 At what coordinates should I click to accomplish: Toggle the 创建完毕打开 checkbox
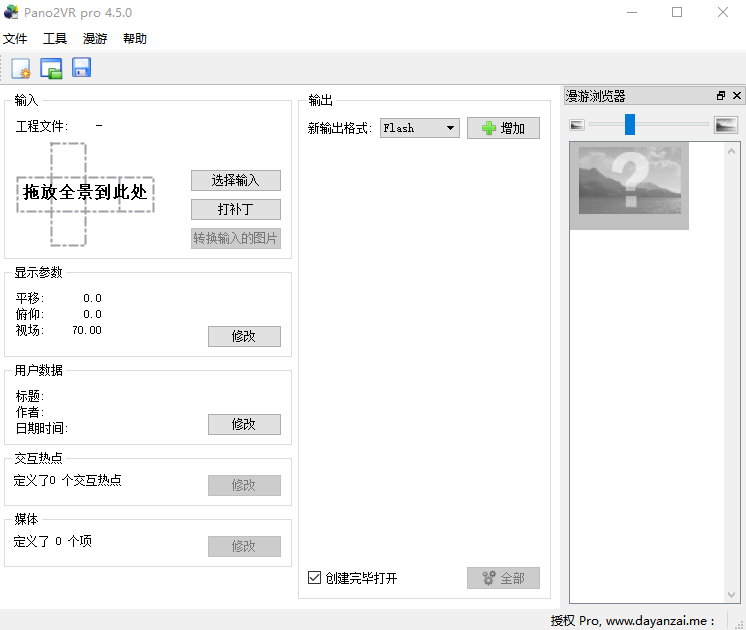point(315,578)
